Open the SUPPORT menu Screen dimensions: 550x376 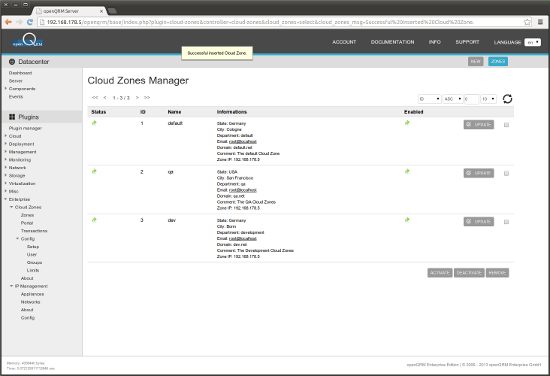tap(467, 42)
